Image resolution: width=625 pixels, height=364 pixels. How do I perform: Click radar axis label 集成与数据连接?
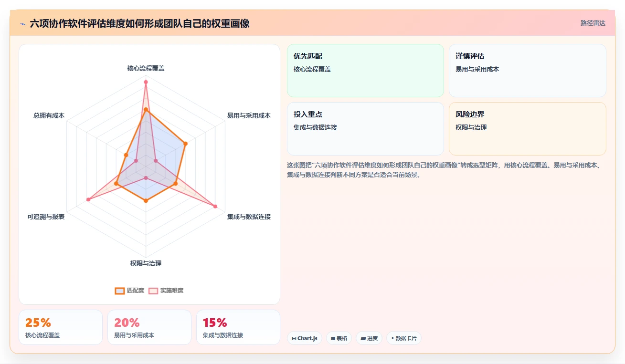pyautogui.click(x=249, y=217)
